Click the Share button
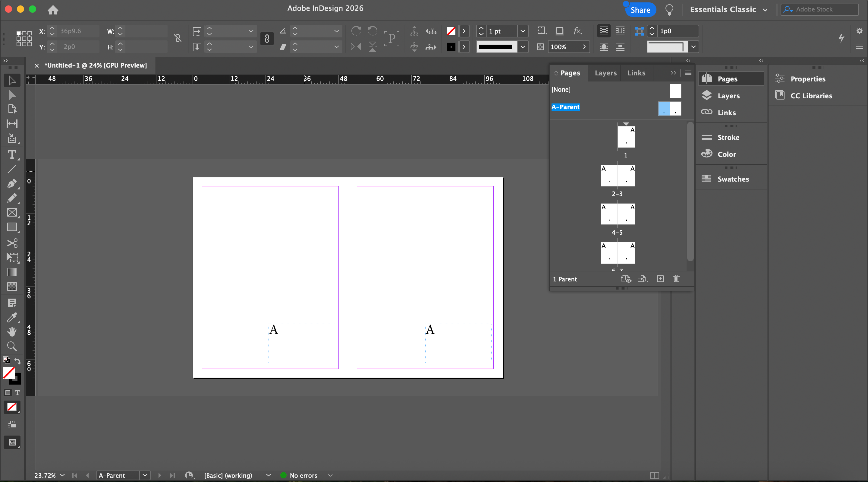This screenshot has width=868, height=482. [640, 10]
